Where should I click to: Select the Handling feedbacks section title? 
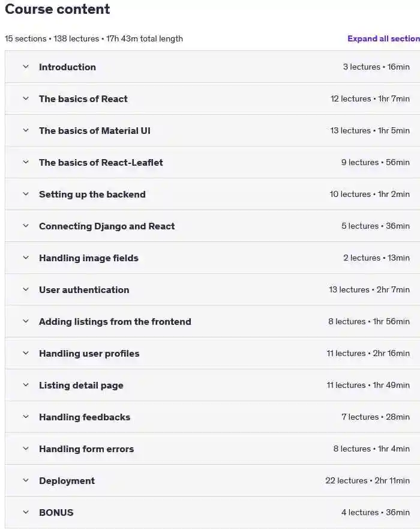pyautogui.click(x=85, y=417)
